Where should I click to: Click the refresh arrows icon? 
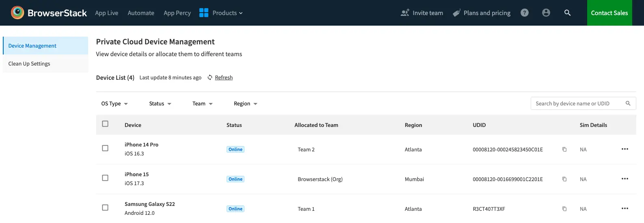pyautogui.click(x=210, y=77)
